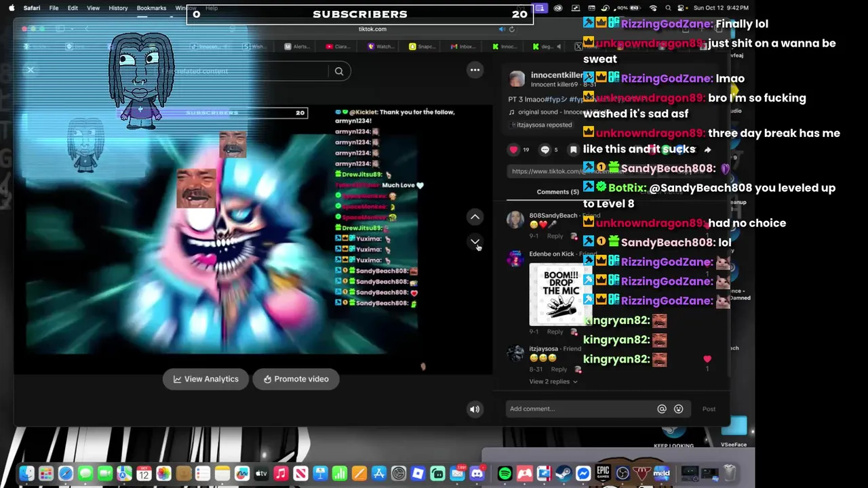Open the three-dot more options menu
This screenshot has height=488, width=868.
tap(475, 70)
